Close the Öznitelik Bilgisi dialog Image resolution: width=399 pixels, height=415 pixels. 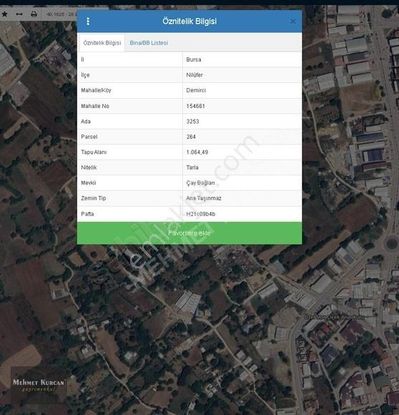pos(293,21)
